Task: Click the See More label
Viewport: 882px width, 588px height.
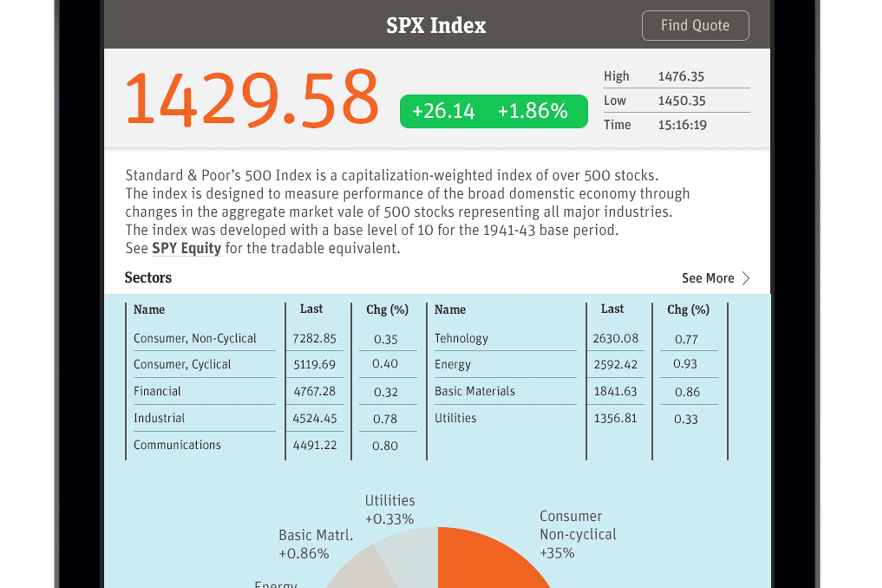Action: tap(708, 278)
